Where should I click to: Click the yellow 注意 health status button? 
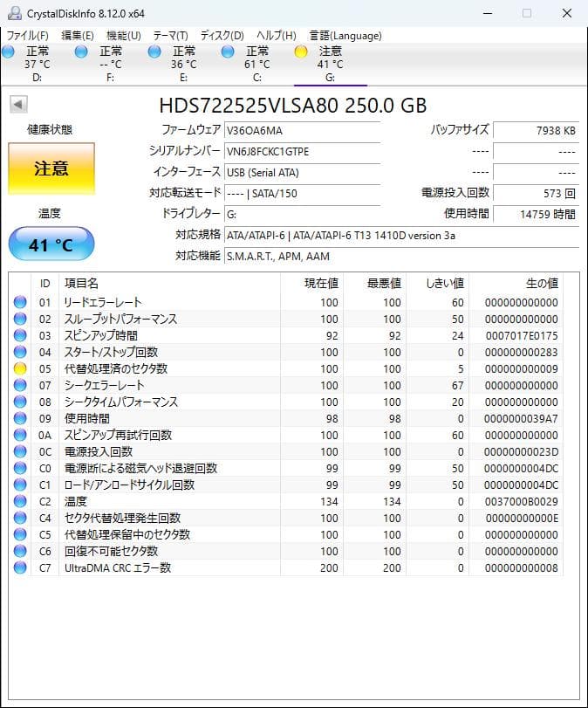tap(51, 168)
